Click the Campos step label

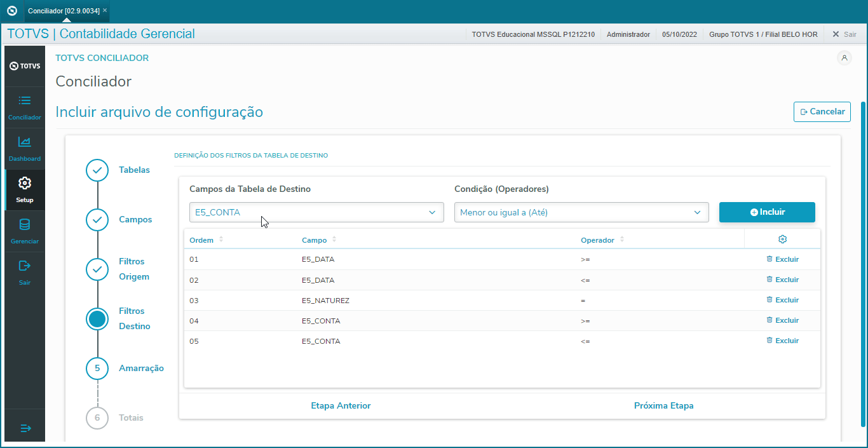[x=135, y=220]
